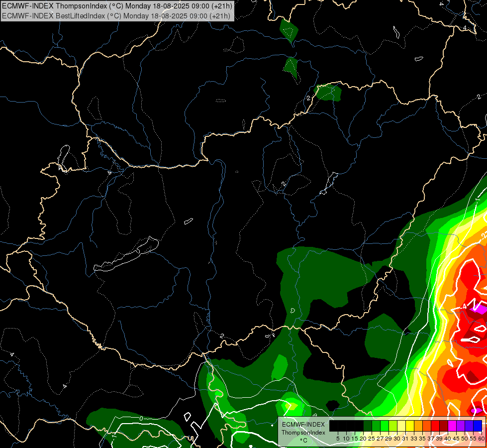The height and width of the screenshot is (448, 487).
Task: Click the ECMWF-INDEX ThompsonIndex title line
Action: pyautogui.click(x=117, y=5)
